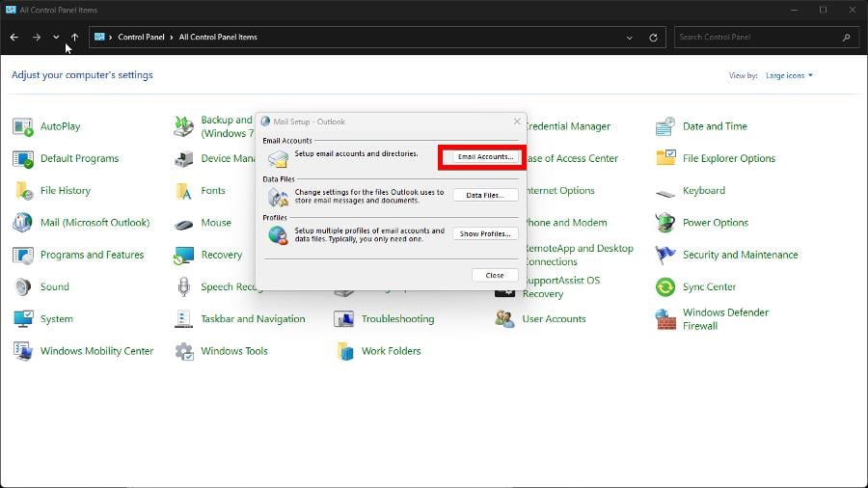Click the Search Control Panel field
Viewport: 868px width, 488px height.
coord(766,37)
